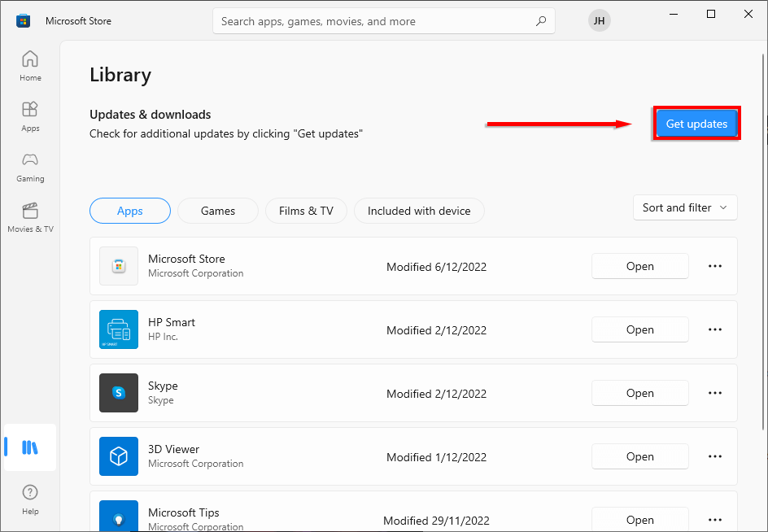Open the Gaming section

click(x=30, y=166)
